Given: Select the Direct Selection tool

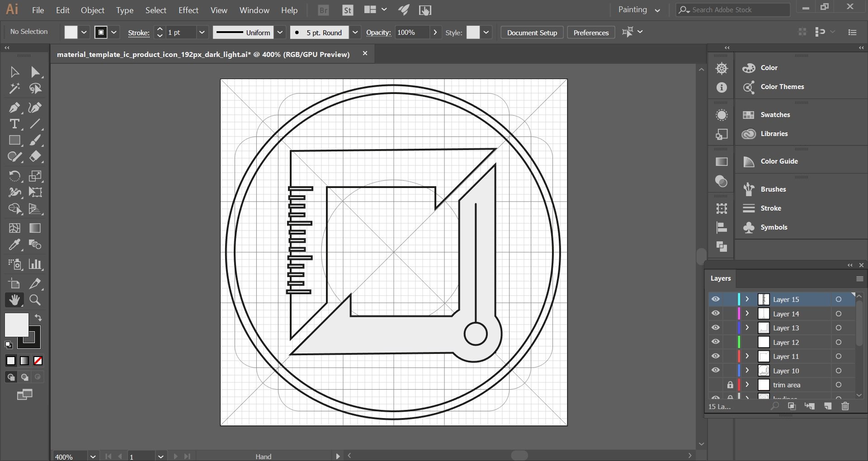Looking at the screenshot, I should tap(35, 72).
